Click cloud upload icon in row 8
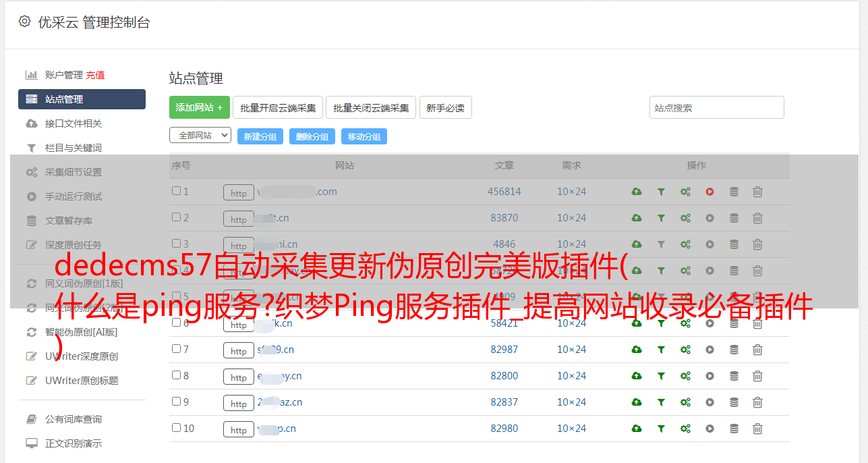 (x=637, y=376)
